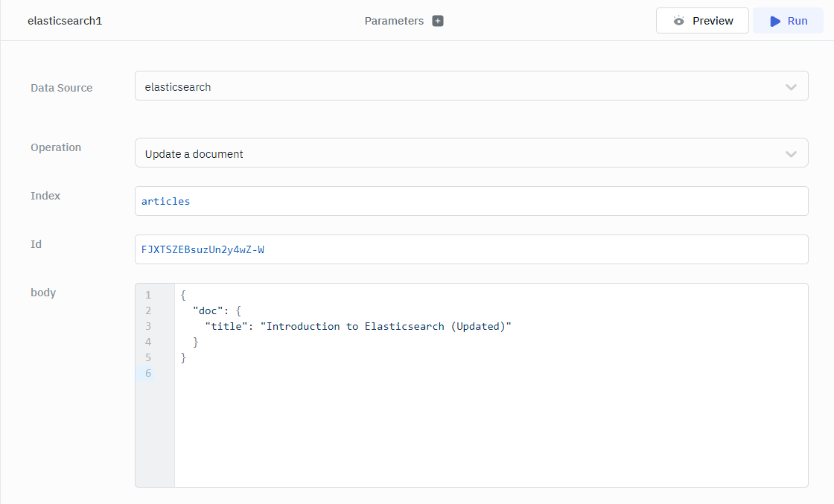This screenshot has height=504, width=834.
Task: Click the closing brace on line 5
Action: [x=183, y=357]
